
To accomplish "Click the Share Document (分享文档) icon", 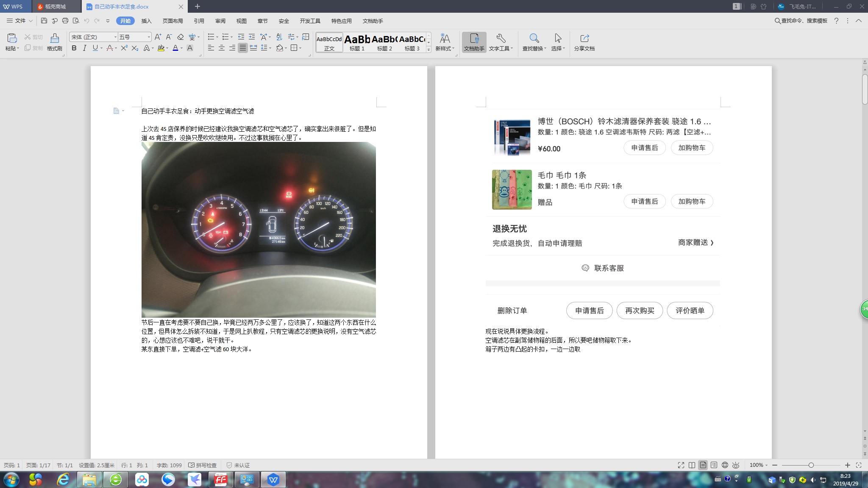I will pos(584,42).
